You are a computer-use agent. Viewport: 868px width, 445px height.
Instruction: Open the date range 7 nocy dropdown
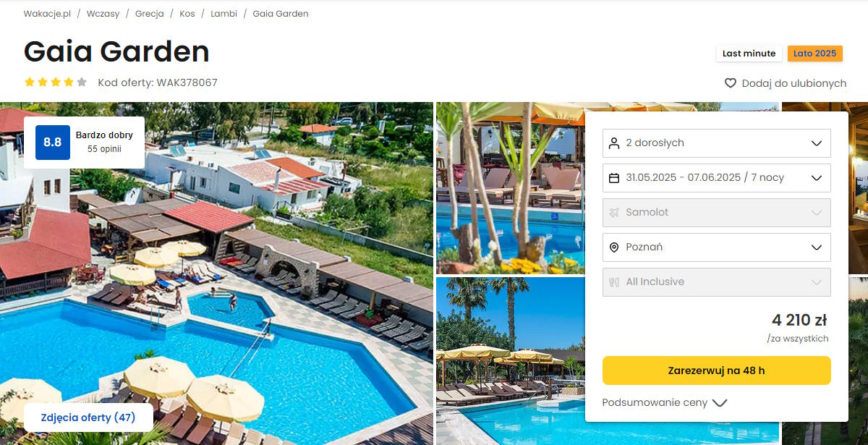[x=717, y=178]
